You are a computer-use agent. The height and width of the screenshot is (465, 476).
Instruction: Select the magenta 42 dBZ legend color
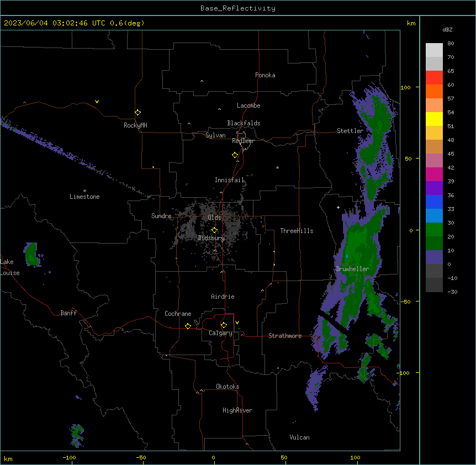pyautogui.click(x=434, y=174)
